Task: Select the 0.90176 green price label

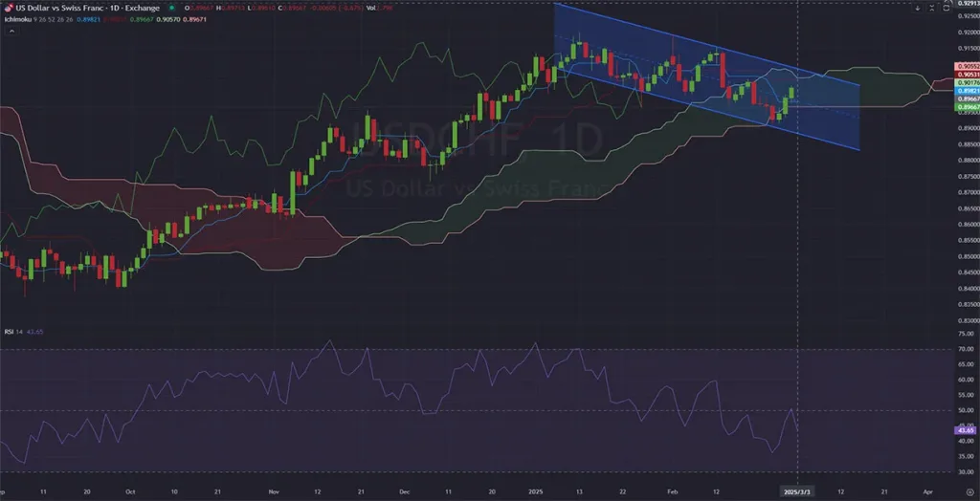Action: (967, 82)
